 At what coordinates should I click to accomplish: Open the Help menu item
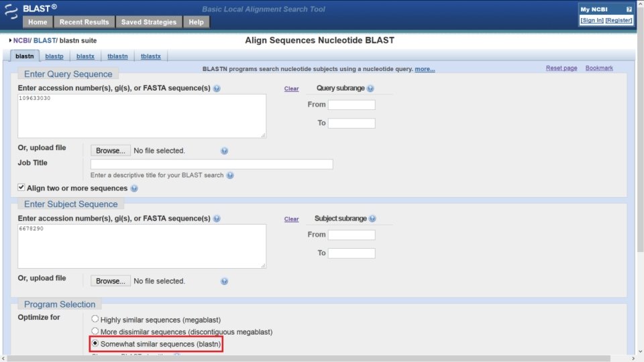tap(197, 22)
